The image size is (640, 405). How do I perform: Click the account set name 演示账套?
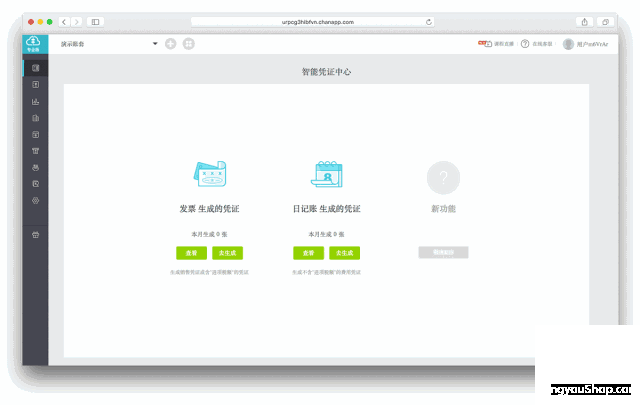point(73,44)
